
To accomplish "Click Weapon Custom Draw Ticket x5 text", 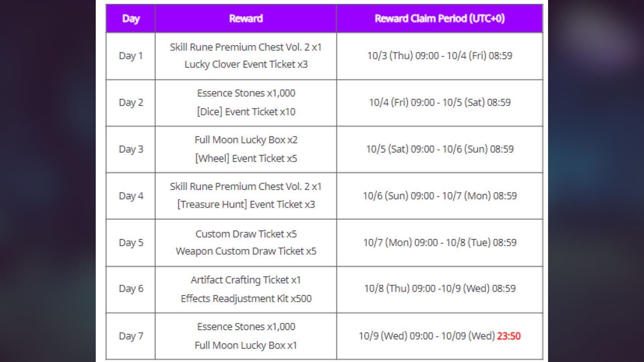I will tap(246, 251).
